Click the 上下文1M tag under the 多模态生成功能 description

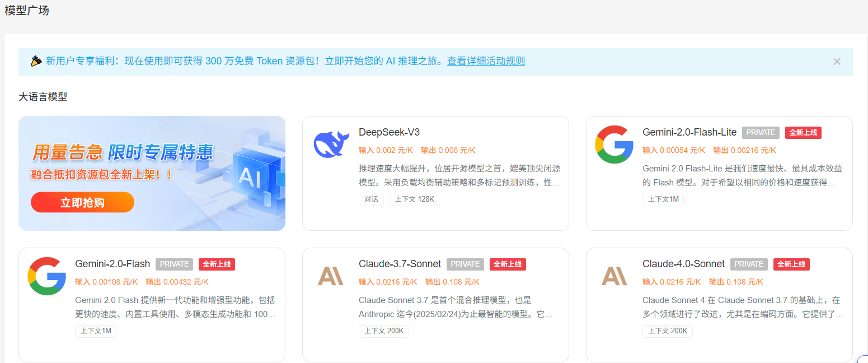click(96, 331)
